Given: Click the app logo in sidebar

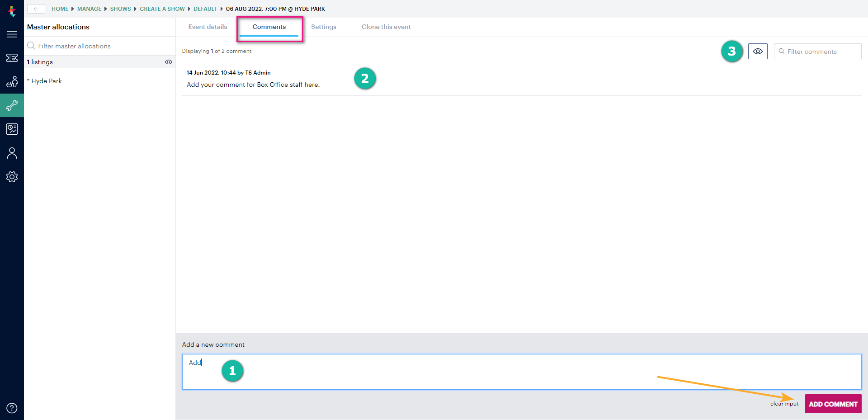Looking at the screenshot, I should coord(12,11).
